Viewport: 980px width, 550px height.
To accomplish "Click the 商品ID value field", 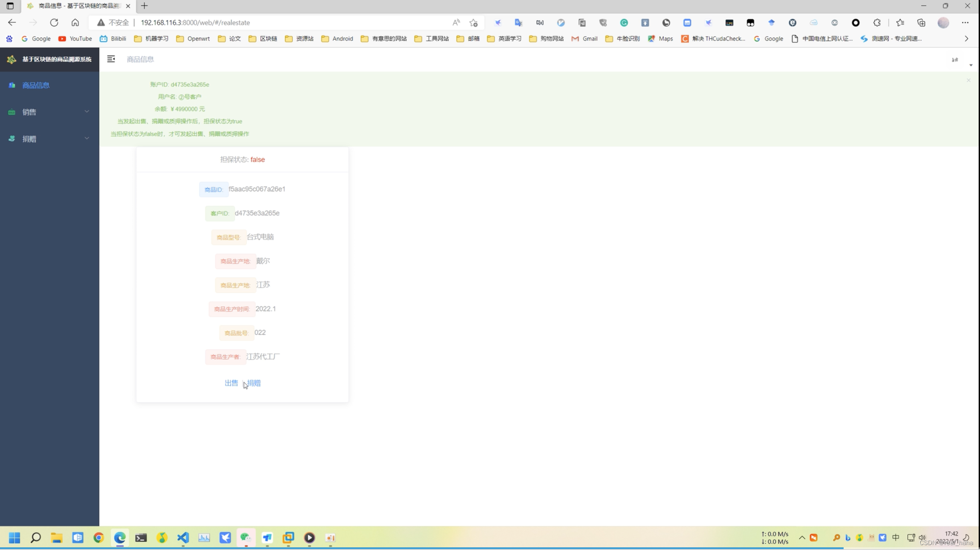I will coord(257,189).
